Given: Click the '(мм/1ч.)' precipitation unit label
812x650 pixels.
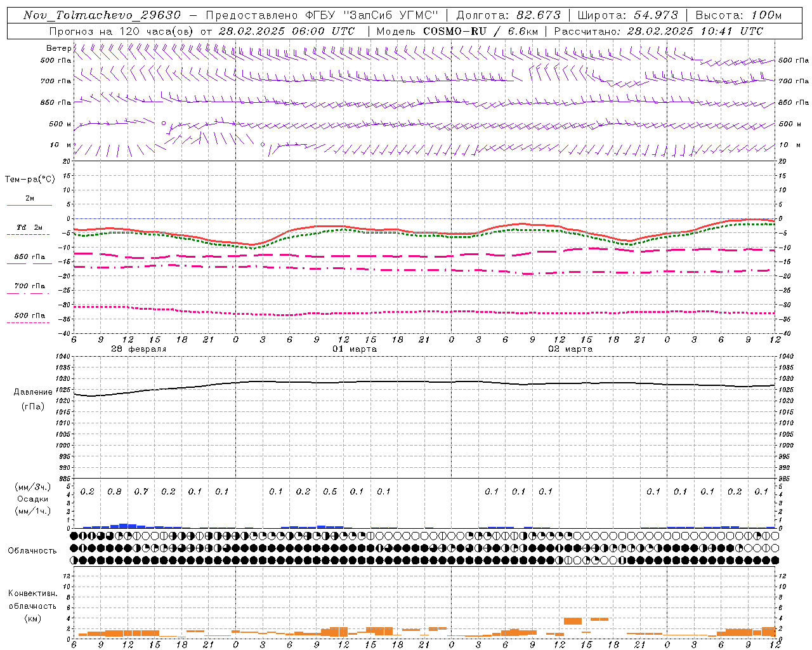Looking at the screenshot, I should pos(33,511).
